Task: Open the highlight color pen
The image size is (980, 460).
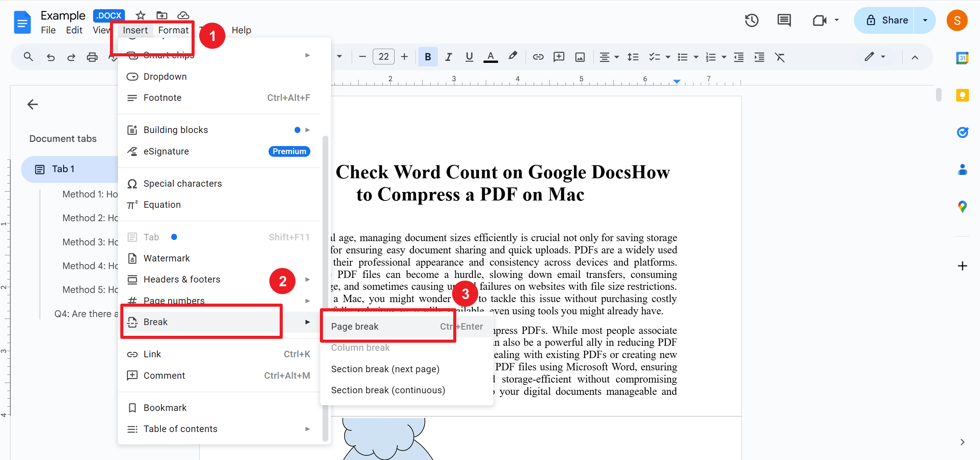Action: click(x=512, y=56)
